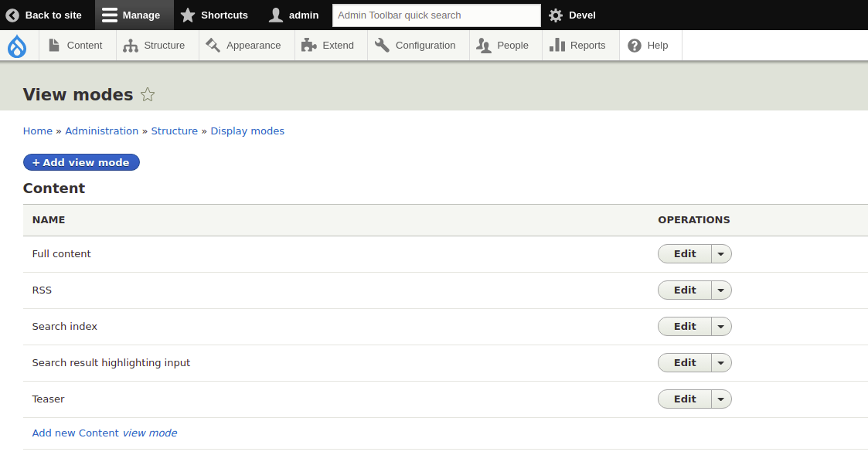Open the Structure menu label
Image resolution: width=868 pixels, height=455 pixels.
(x=165, y=46)
